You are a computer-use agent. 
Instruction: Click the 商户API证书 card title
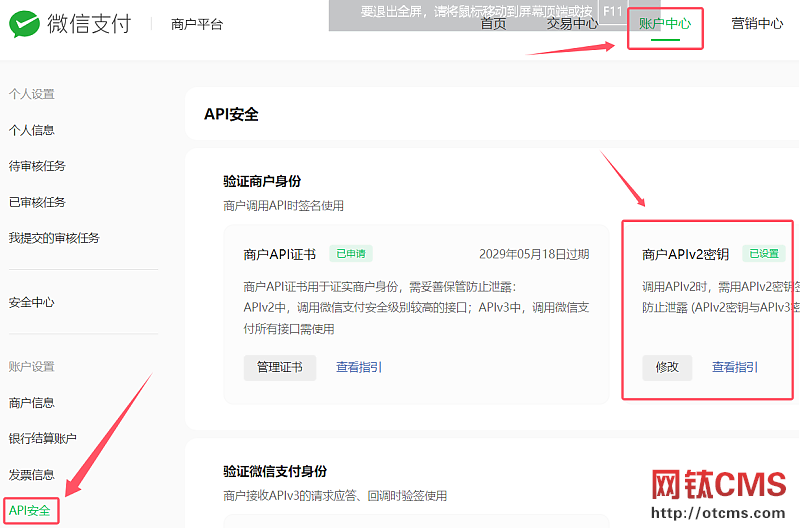[x=280, y=254]
